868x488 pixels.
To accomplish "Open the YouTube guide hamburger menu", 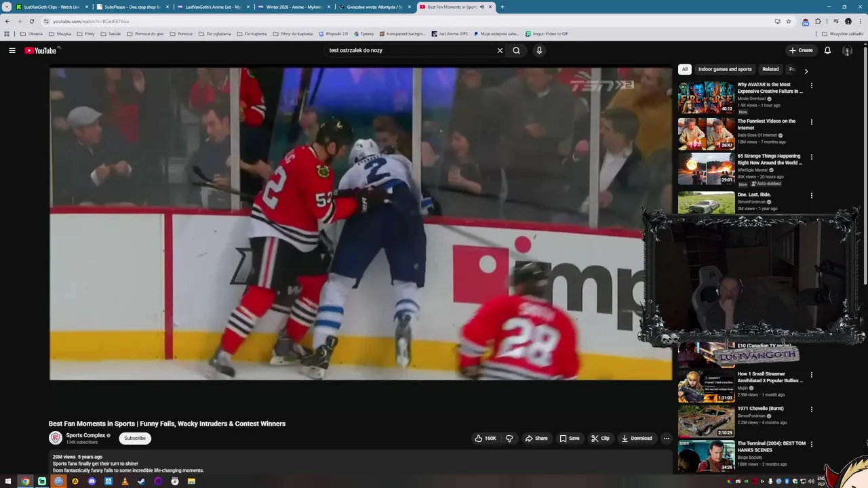I will click(12, 50).
